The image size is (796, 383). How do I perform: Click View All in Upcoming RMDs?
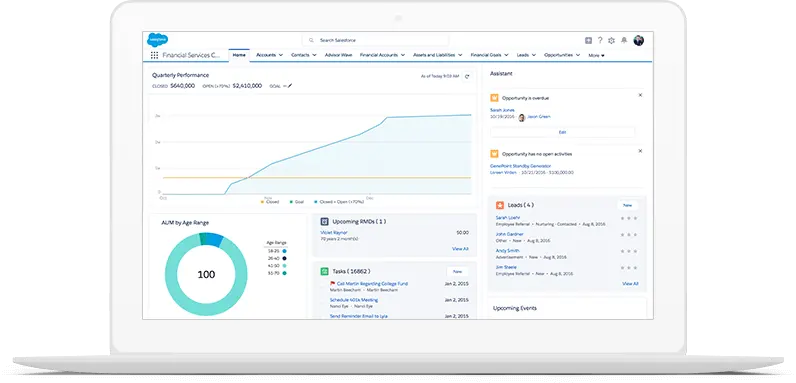(460, 249)
